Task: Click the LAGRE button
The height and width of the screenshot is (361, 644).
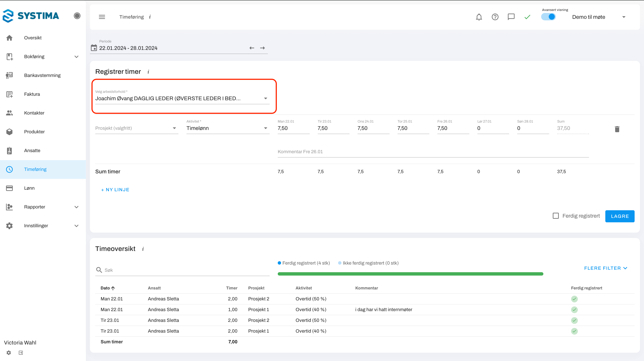Action: (x=619, y=216)
